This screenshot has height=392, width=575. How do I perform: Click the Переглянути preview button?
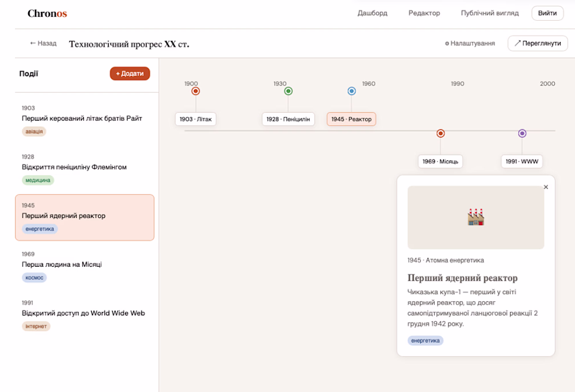coord(538,43)
